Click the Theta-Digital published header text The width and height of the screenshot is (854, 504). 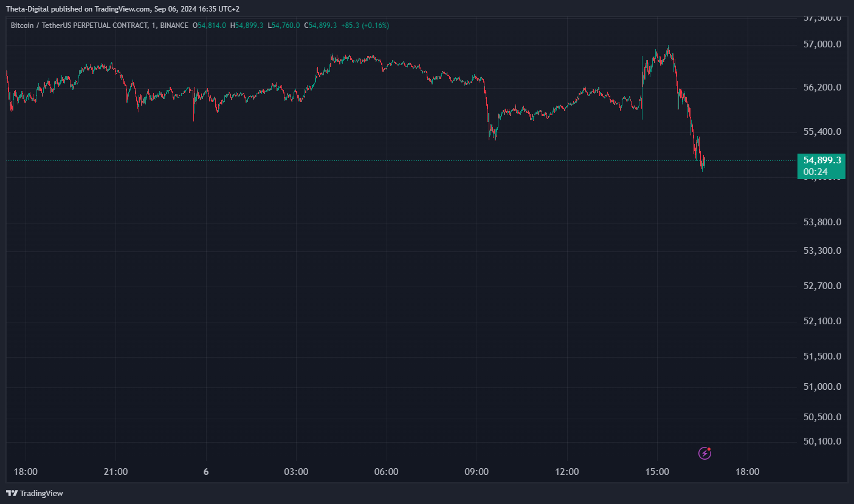[123, 9]
